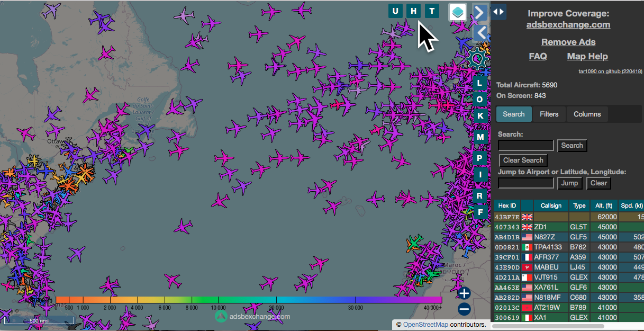Open the map layer switcher icon

click(457, 12)
